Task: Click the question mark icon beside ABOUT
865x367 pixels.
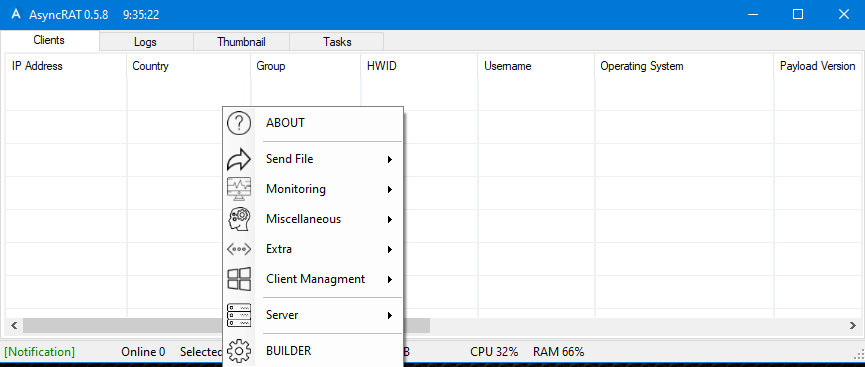Action: (239, 123)
